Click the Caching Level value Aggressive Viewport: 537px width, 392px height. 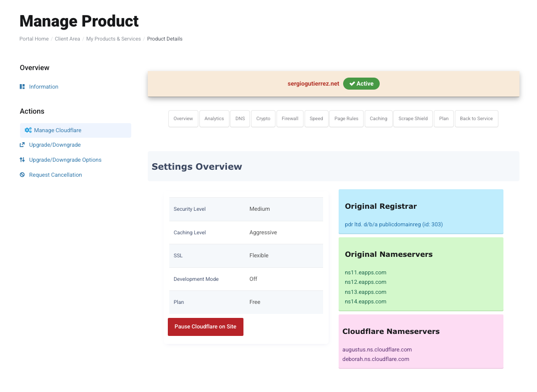263,232
